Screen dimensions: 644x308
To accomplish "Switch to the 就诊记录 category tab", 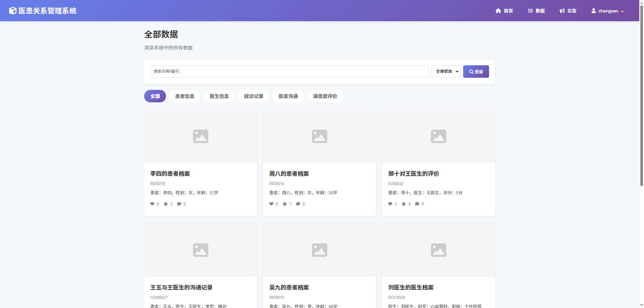I will 254,96.
